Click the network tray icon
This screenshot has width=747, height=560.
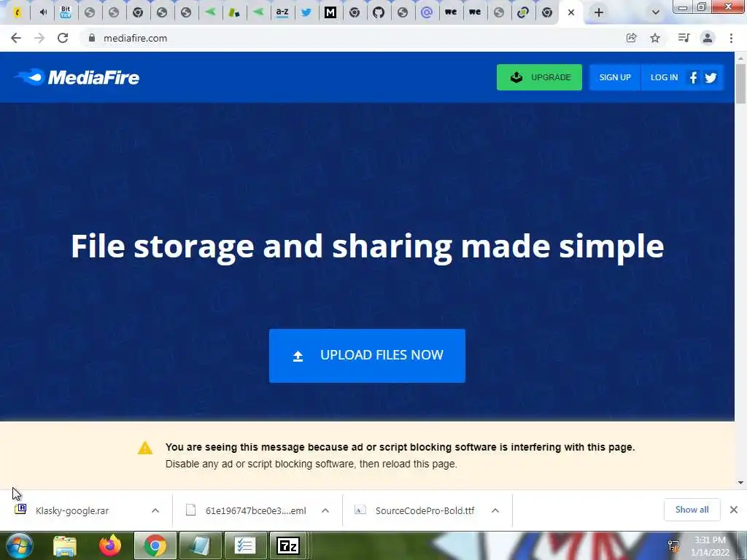673,546
